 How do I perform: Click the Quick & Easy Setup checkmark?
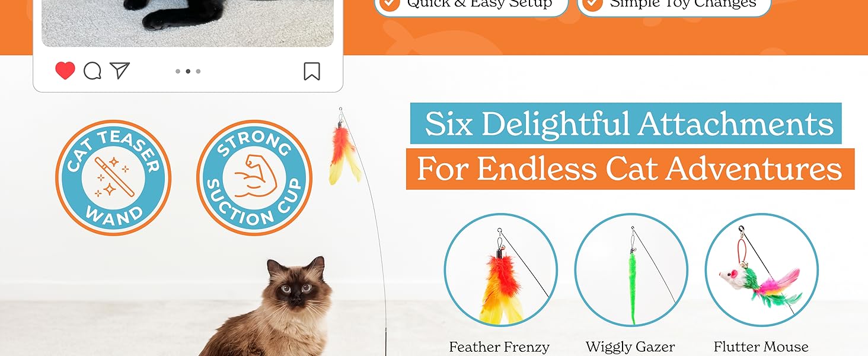(390, 4)
